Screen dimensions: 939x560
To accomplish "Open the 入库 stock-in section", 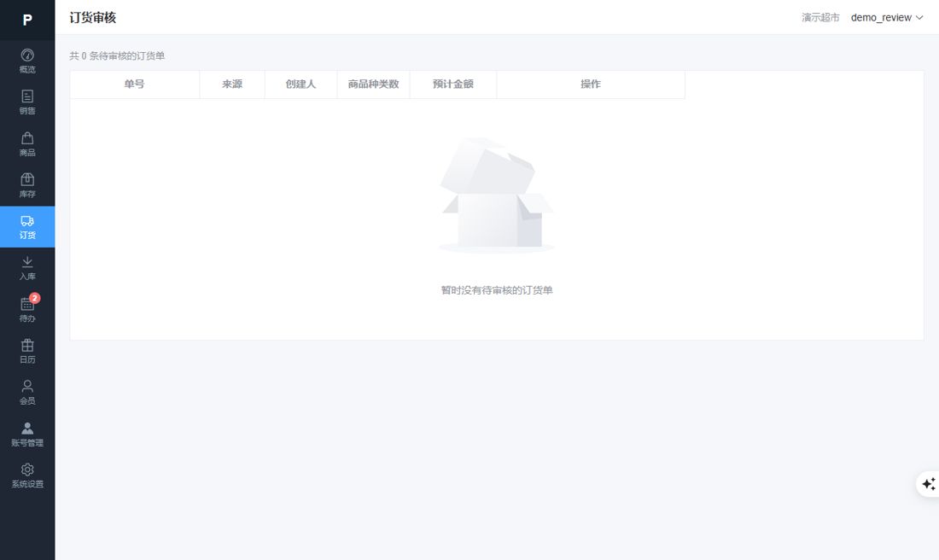I will (x=27, y=268).
